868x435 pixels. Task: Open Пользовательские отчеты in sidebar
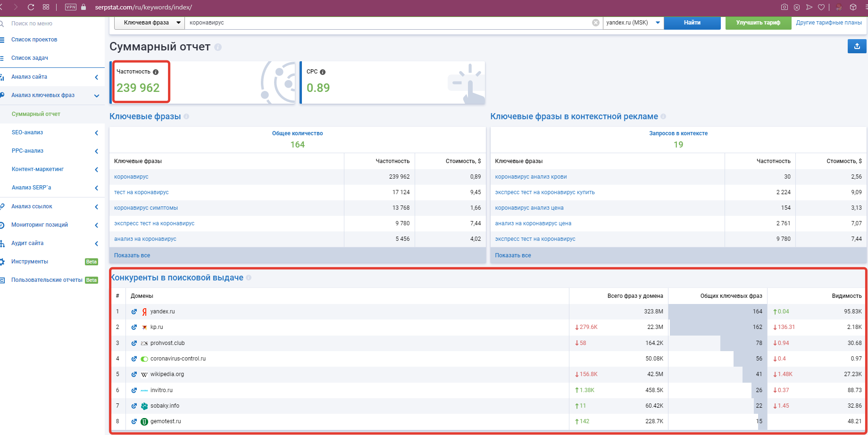tap(47, 280)
